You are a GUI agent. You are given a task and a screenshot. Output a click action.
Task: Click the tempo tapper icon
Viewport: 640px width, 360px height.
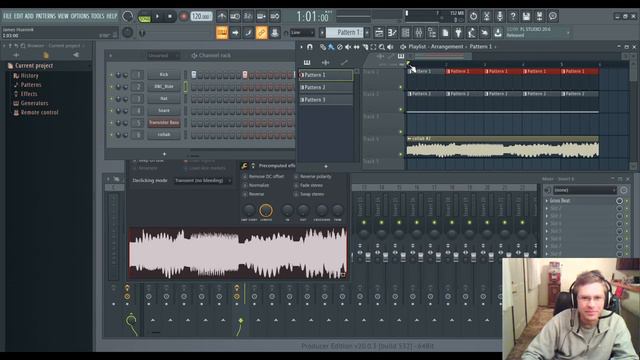(471, 33)
